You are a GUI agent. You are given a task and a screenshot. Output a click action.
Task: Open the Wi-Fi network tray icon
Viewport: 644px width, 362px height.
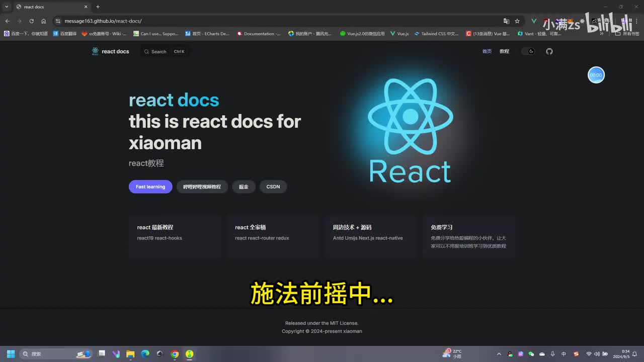[x=589, y=354]
